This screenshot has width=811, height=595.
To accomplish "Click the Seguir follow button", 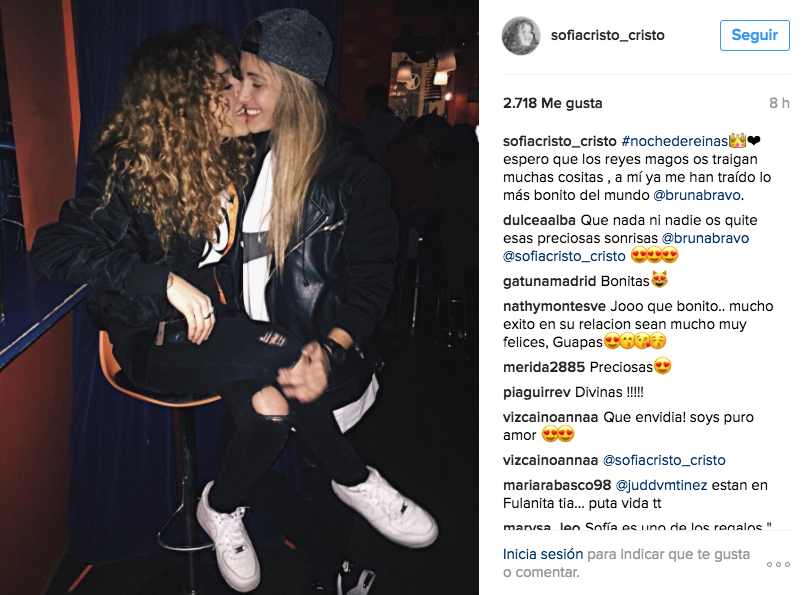I will click(755, 35).
